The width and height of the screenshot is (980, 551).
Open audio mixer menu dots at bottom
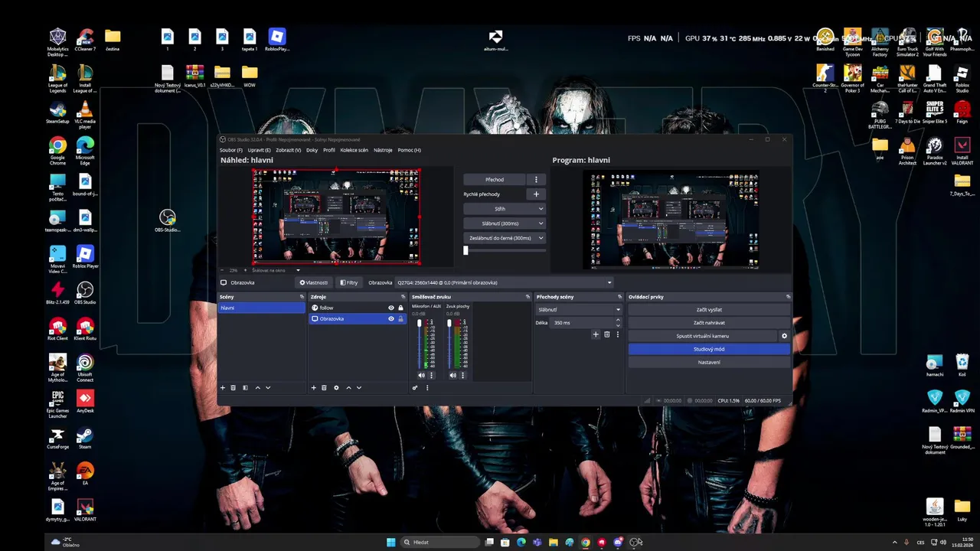pos(427,387)
